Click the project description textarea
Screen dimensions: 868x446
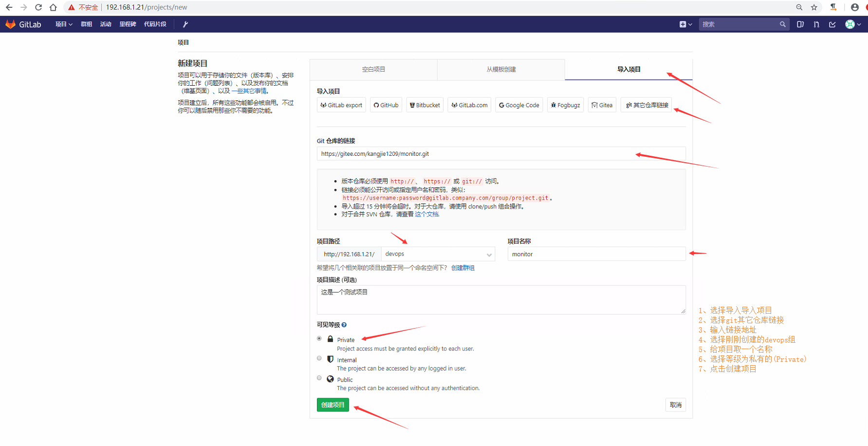coord(501,300)
